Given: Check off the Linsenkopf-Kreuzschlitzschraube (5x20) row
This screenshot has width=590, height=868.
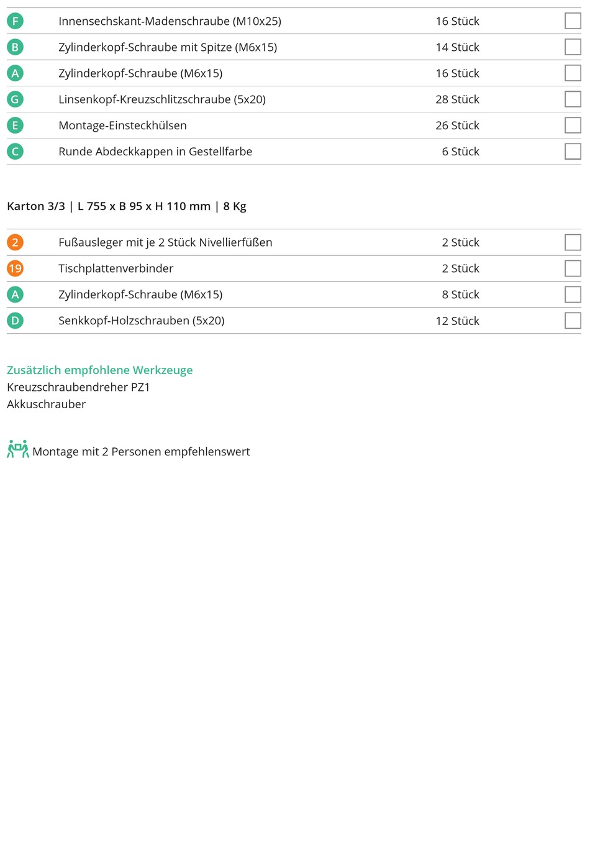Looking at the screenshot, I should coord(573,99).
